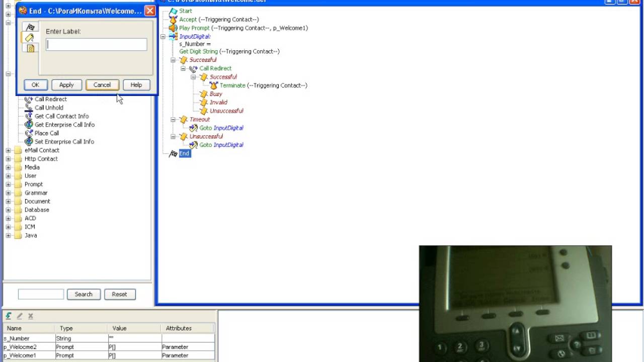Sort variables by the Name column header
Viewport: 644px width, 362px height.
click(30, 328)
